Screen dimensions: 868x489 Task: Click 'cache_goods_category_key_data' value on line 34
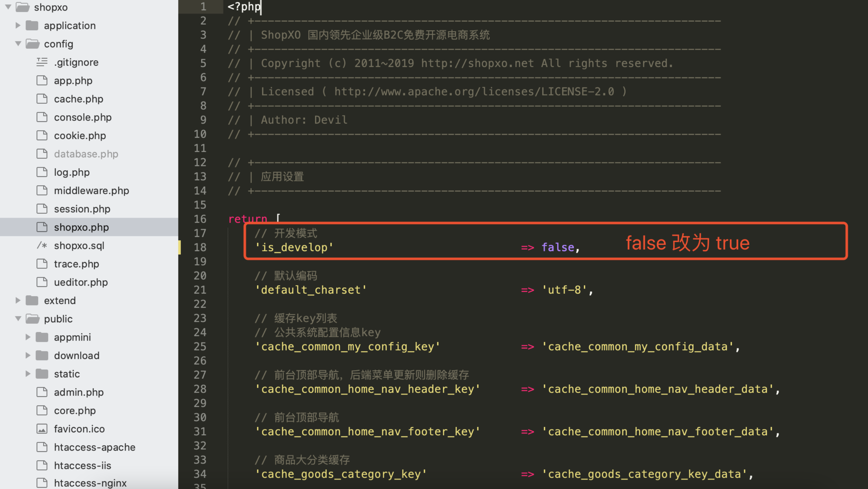click(644, 474)
